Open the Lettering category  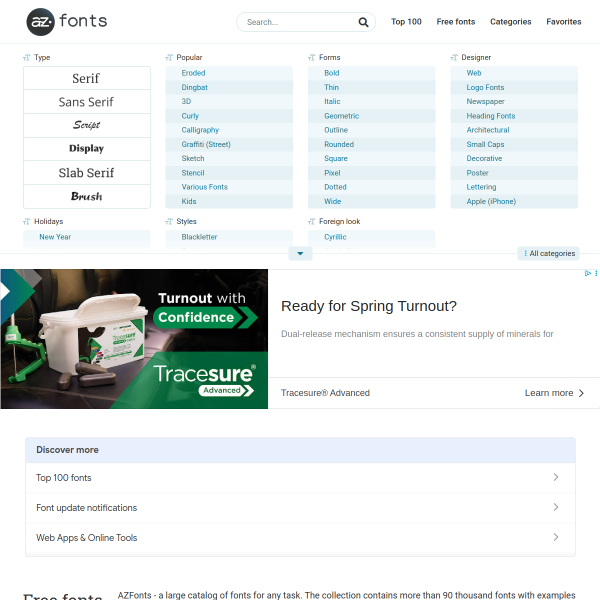tap(514, 187)
